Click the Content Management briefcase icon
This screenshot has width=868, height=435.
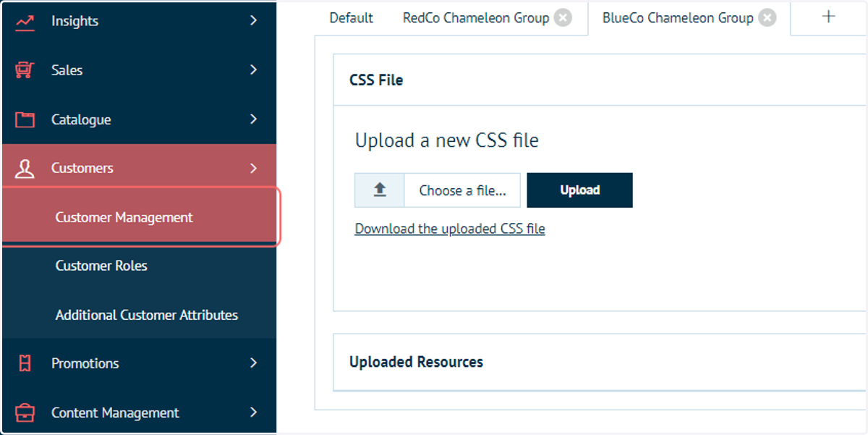[25, 413]
